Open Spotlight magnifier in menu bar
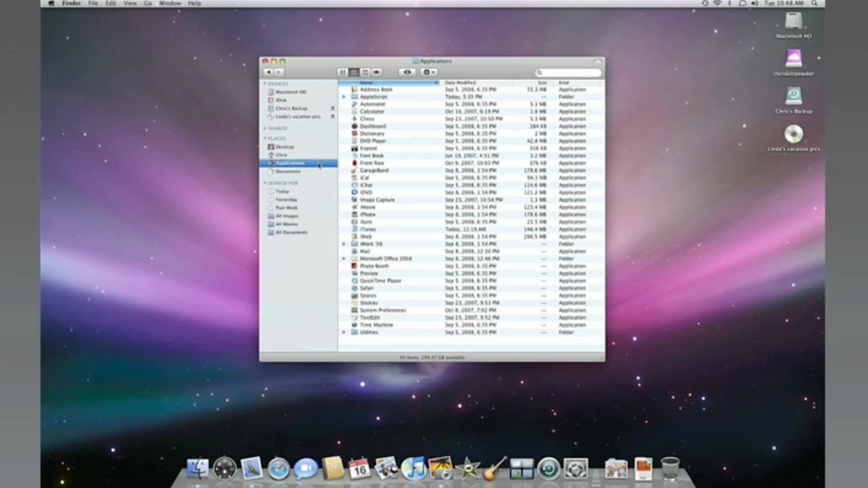868x488 pixels. [x=816, y=3]
